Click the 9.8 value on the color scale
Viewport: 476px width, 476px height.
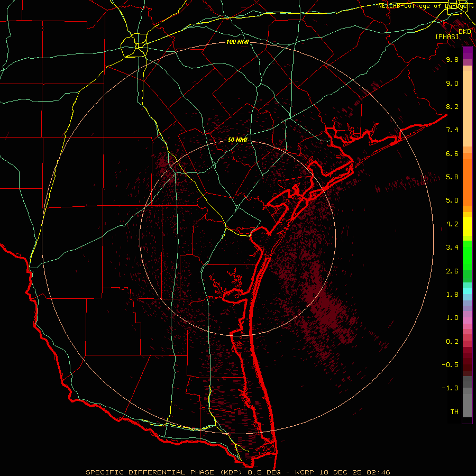[x=452, y=59]
